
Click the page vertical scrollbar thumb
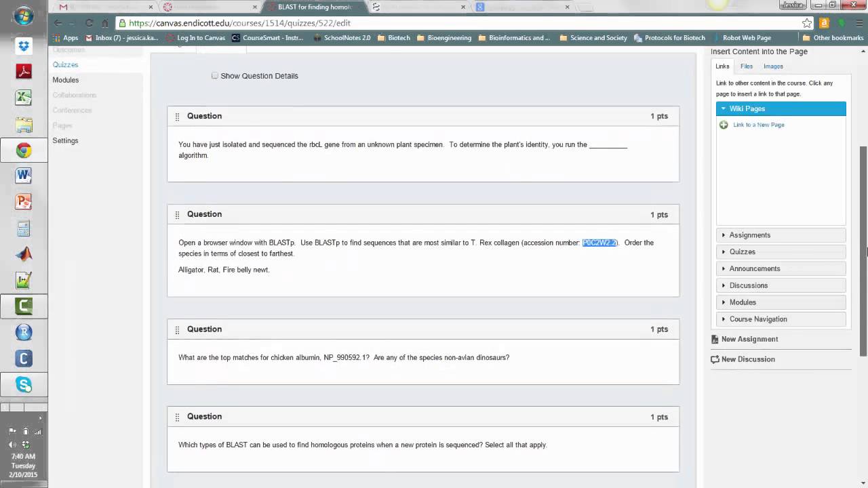863,251
